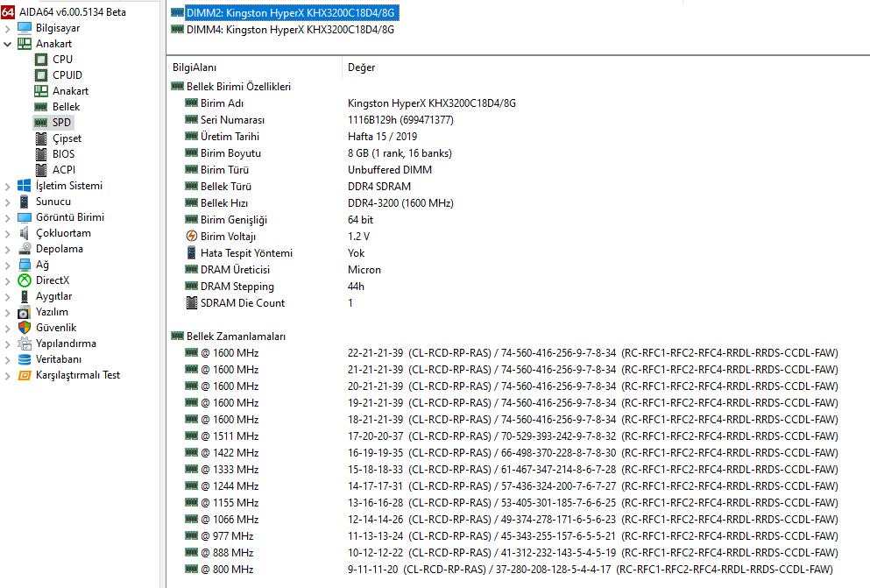
Task: Click the ACPI chip icon
Action: [x=41, y=170]
